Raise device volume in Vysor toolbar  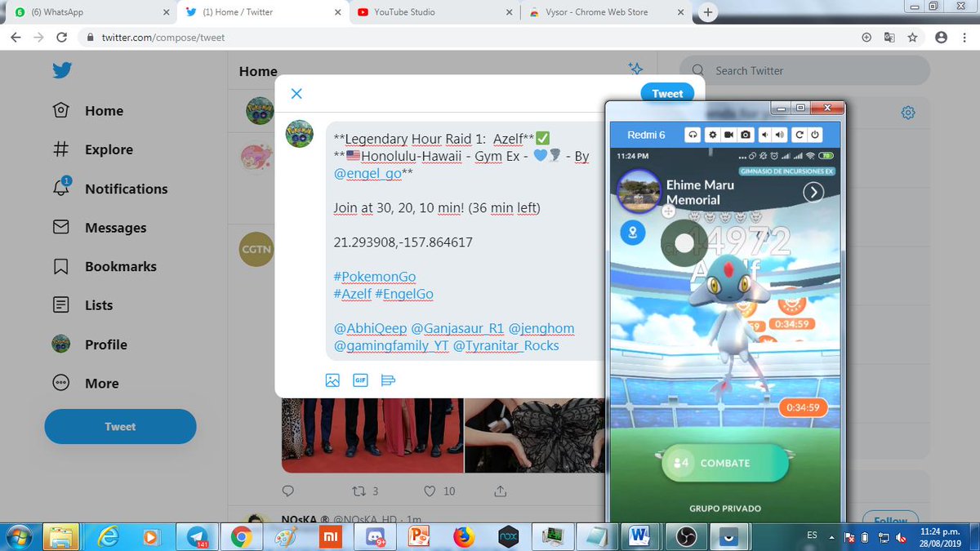click(x=779, y=135)
